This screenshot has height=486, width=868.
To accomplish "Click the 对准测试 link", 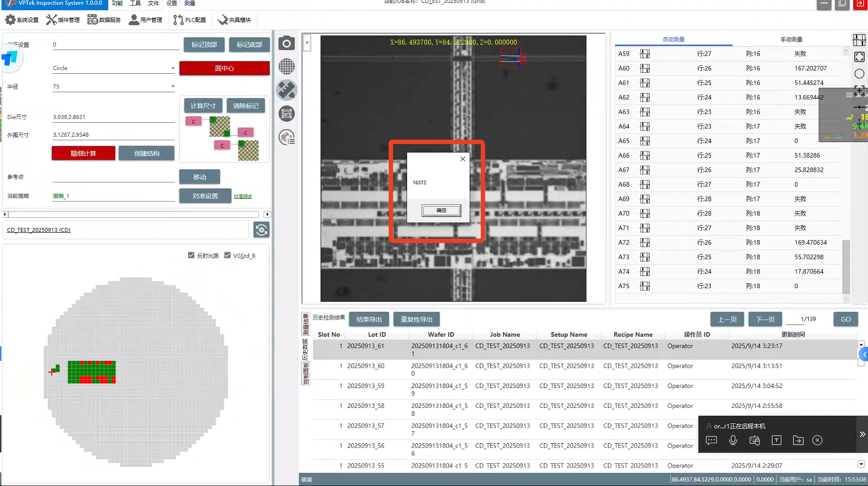I will click(x=242, y=196).
